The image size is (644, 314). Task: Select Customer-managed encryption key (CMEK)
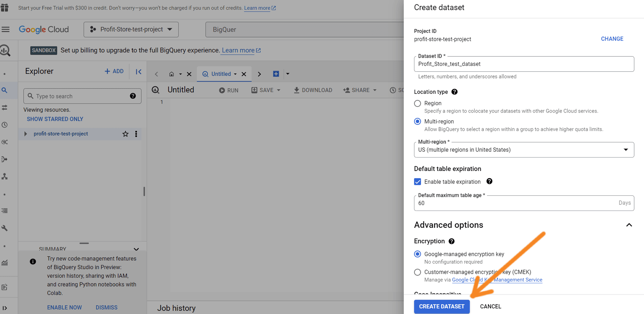point(418,272)
